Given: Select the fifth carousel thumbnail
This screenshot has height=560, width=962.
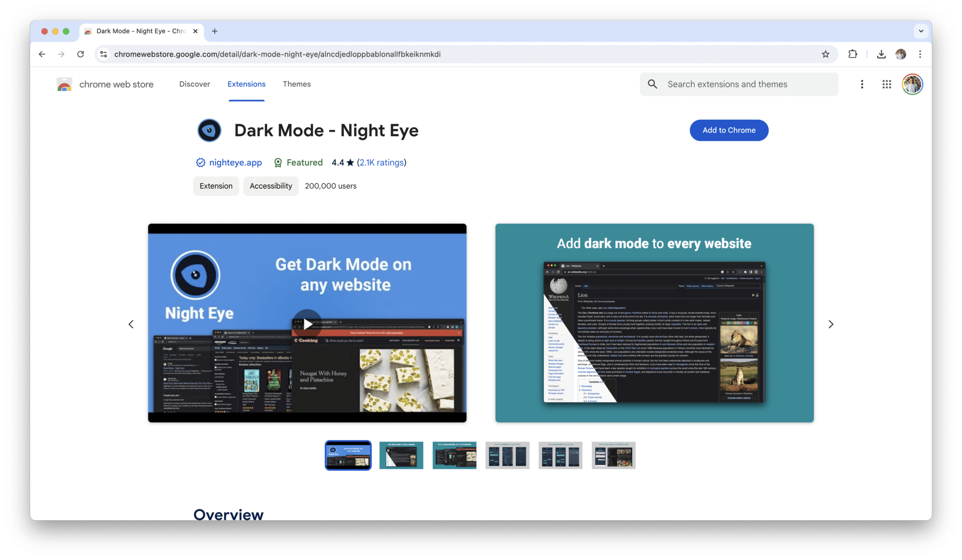Looking at the screenshot, I should pyautogui.click(x=560, y=455).
